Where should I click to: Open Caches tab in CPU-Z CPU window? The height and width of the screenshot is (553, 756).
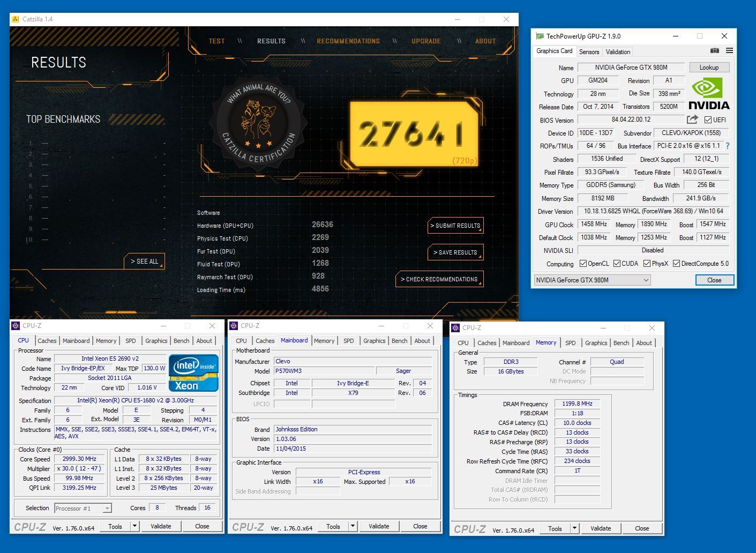pos(47,341)
